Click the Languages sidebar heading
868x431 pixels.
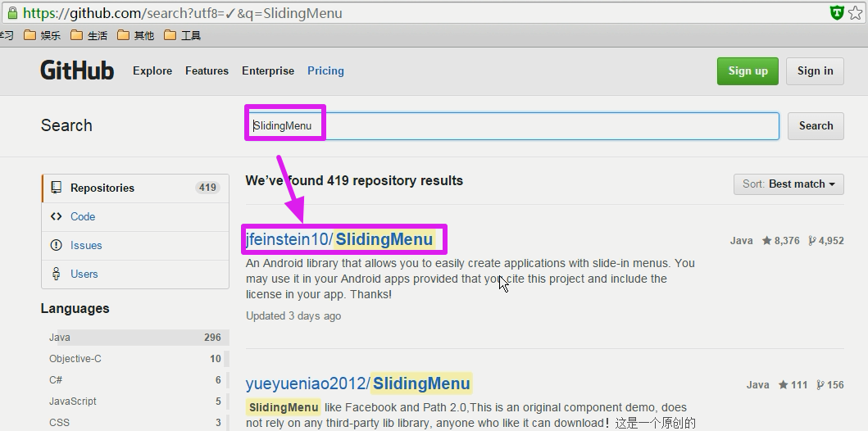click(x=75, y=309)
